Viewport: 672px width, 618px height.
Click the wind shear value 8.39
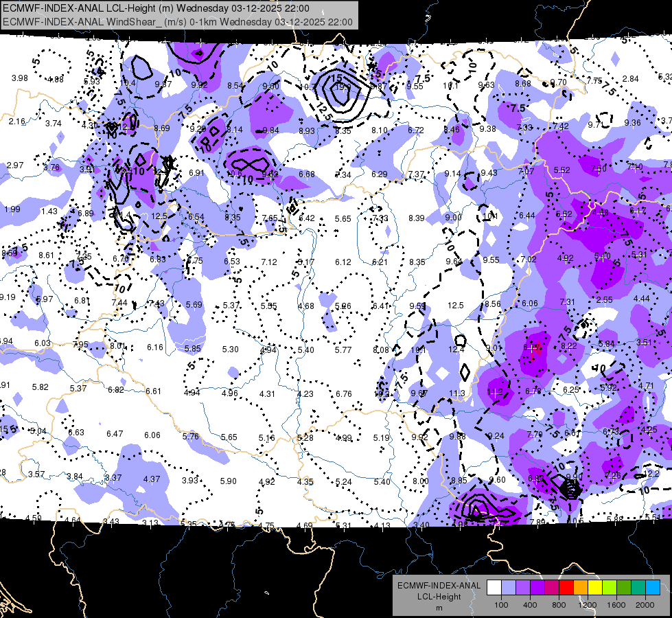pos(417,218)
